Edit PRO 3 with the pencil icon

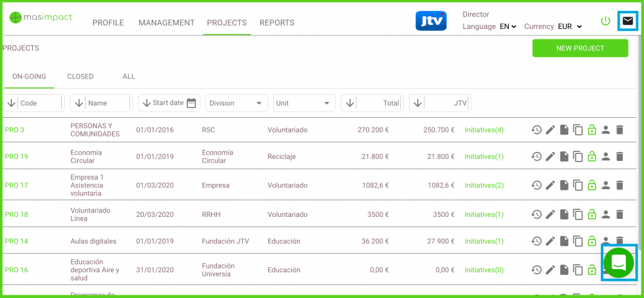point(550,130)
